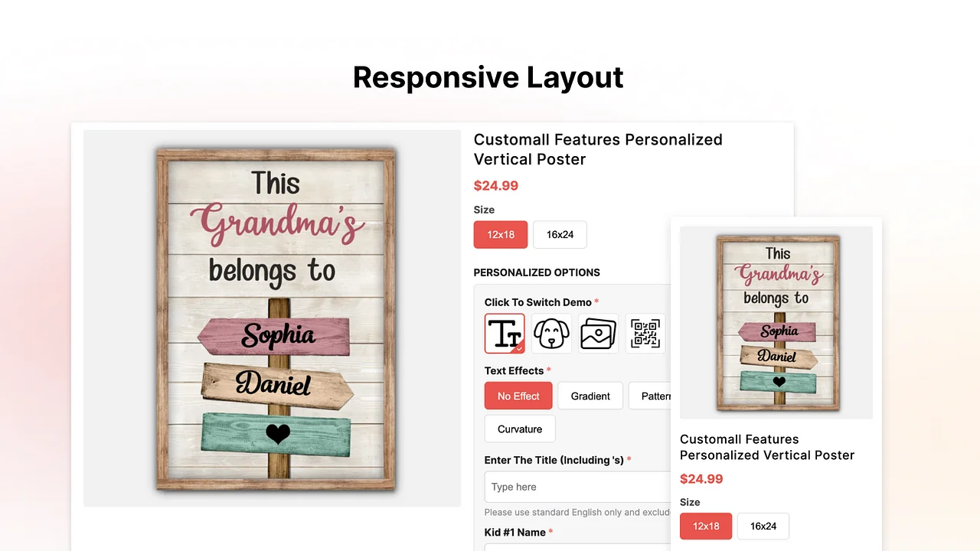Select the QR code demo icon
980x551 pixels.
pos(645,334)
